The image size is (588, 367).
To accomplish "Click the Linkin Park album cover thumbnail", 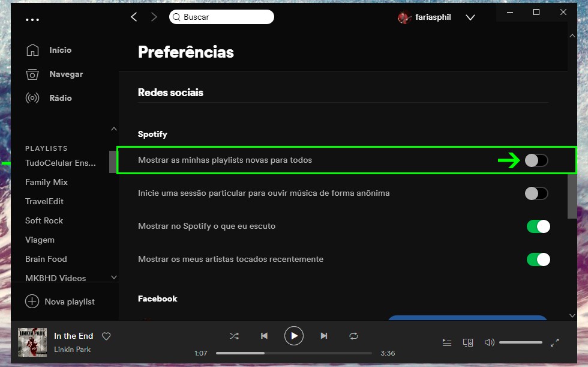I will coord(32,342).
